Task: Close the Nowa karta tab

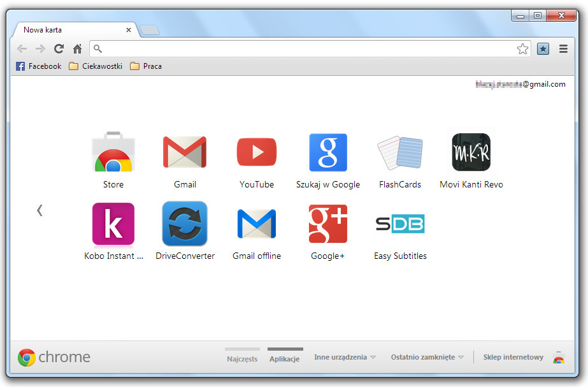Action: 129,30
